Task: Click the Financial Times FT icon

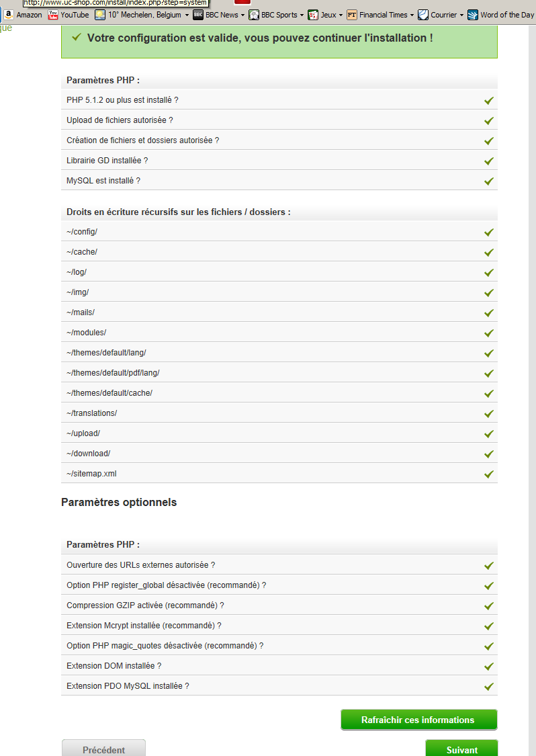Action: coord(352,15)
